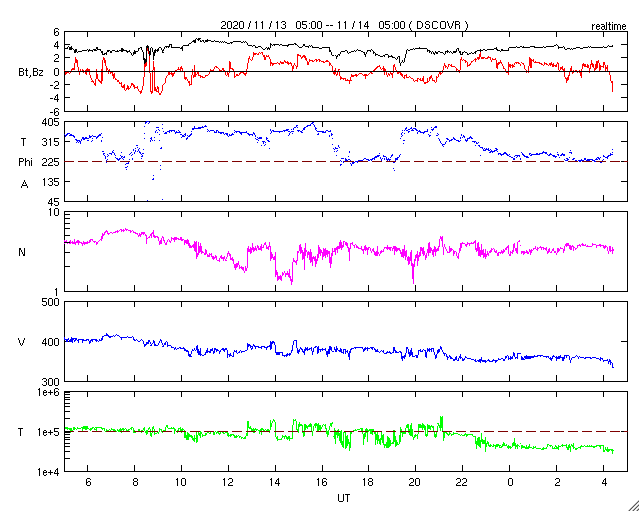This screenshot has width=640, height=512.
Task: Click the "4" hour label on the UT axis
Action: (604, 482)
